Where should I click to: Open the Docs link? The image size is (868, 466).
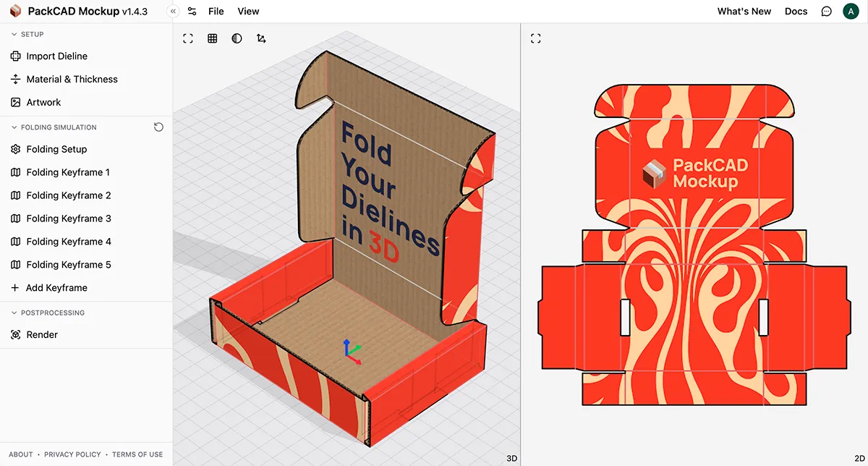point(796,11)
